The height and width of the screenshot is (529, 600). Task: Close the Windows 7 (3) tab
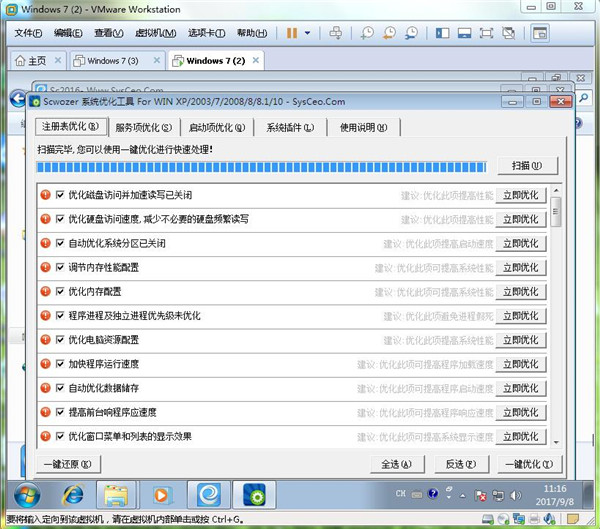(157, 60)
